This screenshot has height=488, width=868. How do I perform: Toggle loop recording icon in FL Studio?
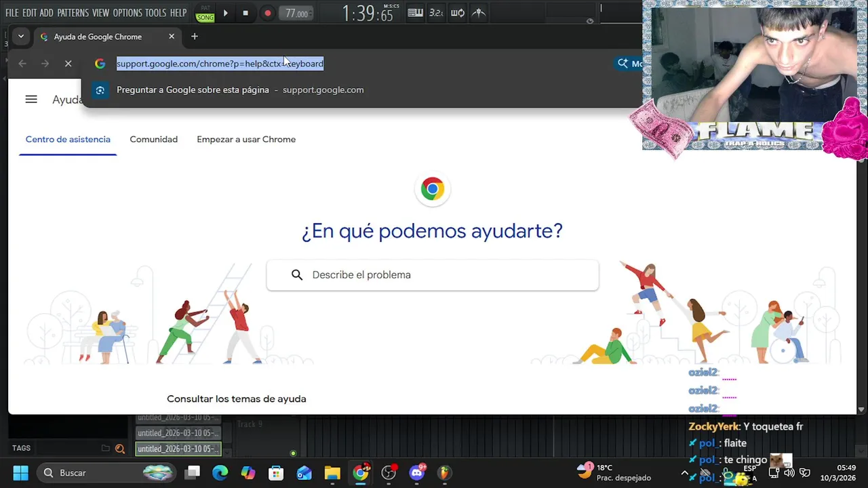[458, 13]
